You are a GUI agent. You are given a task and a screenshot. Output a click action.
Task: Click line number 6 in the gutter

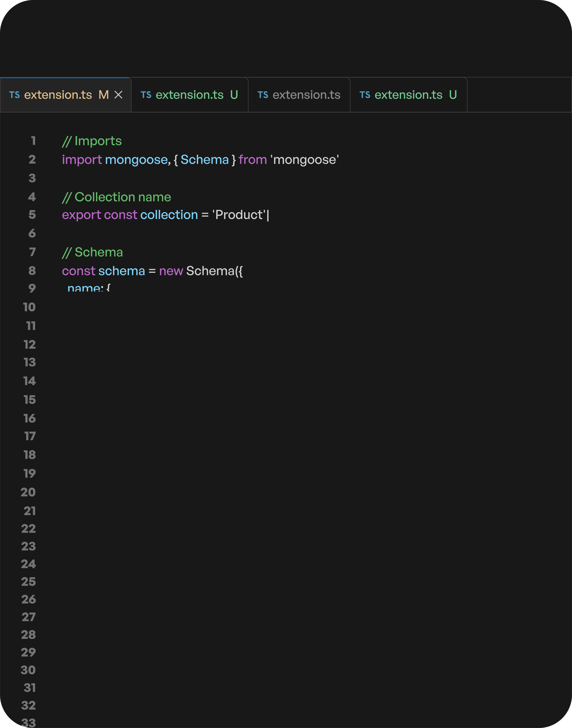(x=32, y=233)
